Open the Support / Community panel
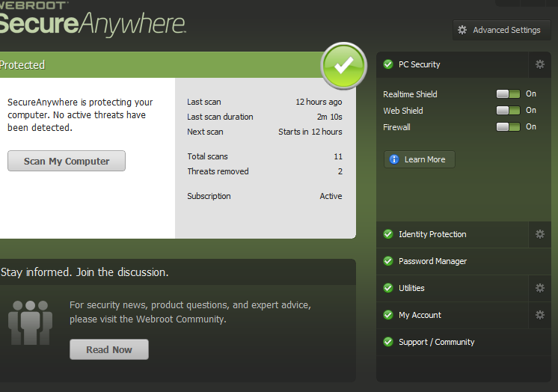 464,342
